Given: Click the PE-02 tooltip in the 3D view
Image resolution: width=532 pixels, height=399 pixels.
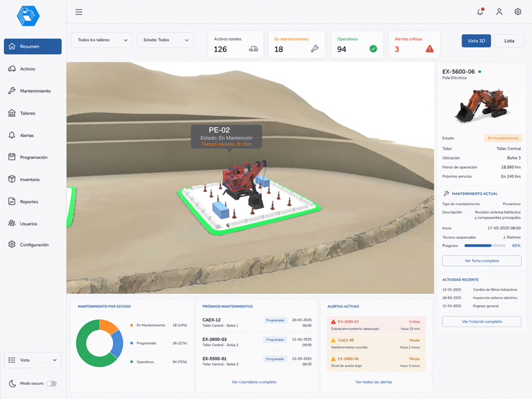Looking at the screenshot, I should tap(226, 137).
